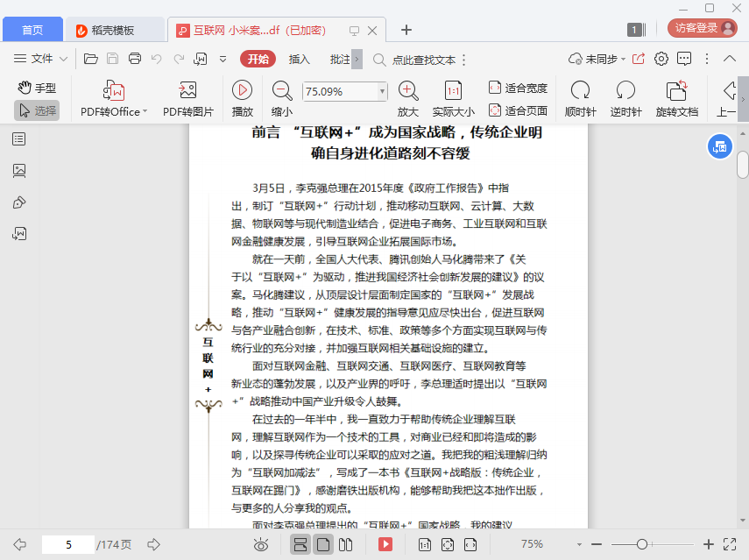Viewport: 749px width, 560px height.
Task: Open the 插入 ribbon tab
Action: tap(300, 59)
